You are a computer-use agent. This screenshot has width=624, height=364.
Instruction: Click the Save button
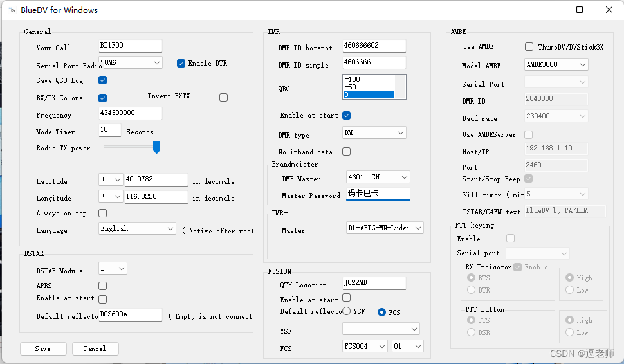[43, 349]
